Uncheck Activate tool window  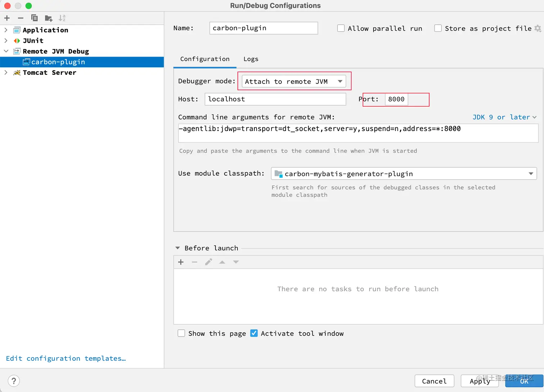(254, 333)
